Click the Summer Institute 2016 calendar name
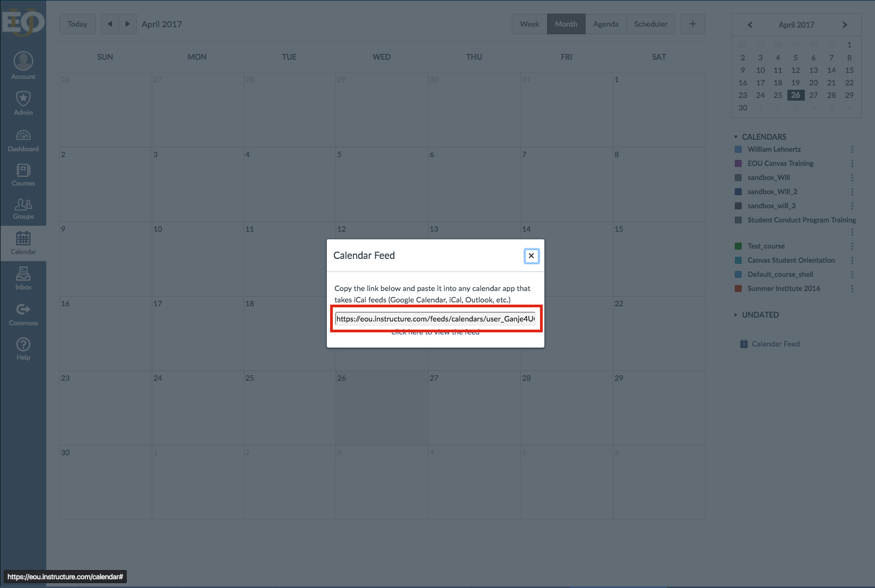875x588 pixels. click(784, 288)
